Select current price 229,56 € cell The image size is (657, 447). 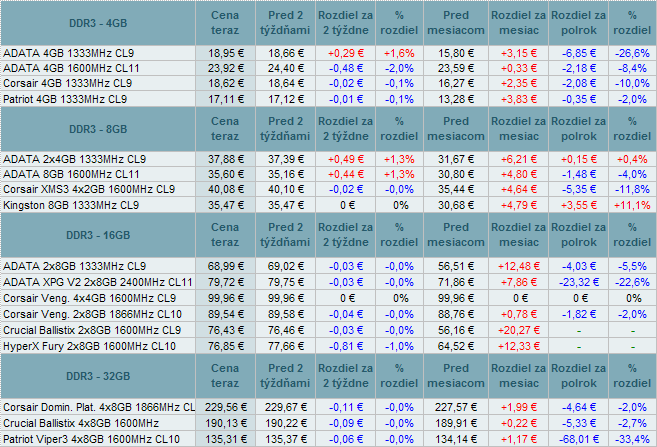(226, 407)
